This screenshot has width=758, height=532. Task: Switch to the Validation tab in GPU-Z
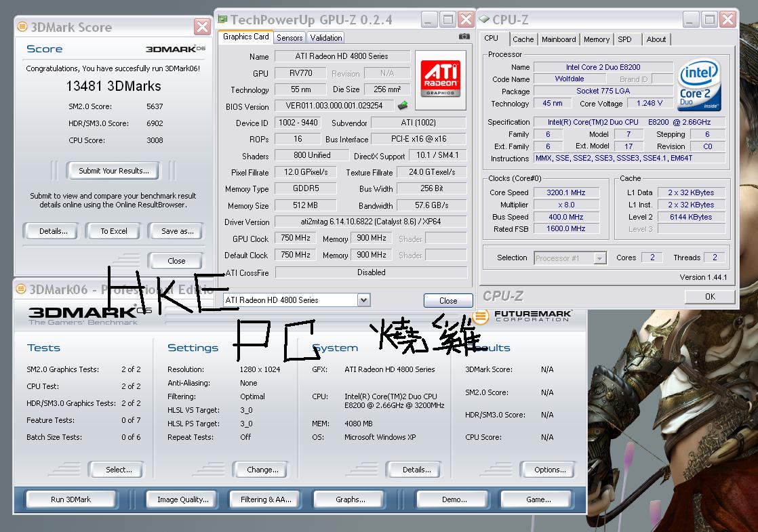[x=326, y=38]
